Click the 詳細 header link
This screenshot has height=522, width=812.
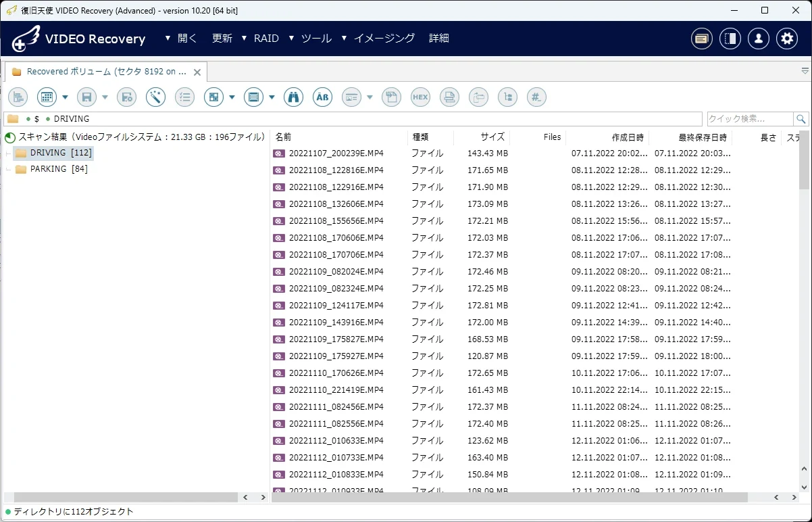pyautogui.click(x=439, y=39)
